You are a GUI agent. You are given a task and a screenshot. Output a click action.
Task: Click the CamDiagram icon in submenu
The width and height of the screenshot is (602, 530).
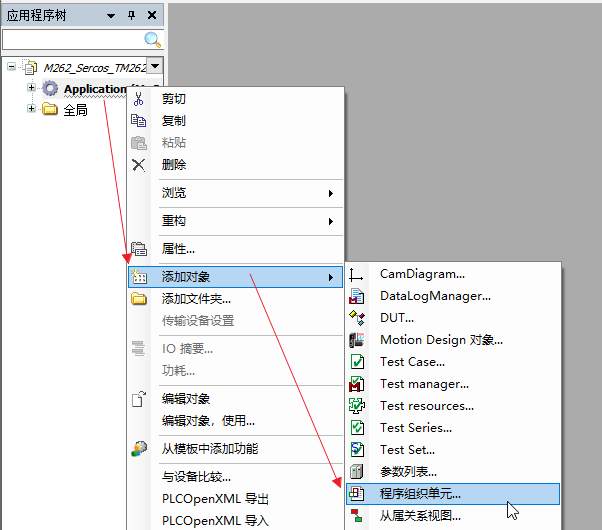[x=357, y=275]
